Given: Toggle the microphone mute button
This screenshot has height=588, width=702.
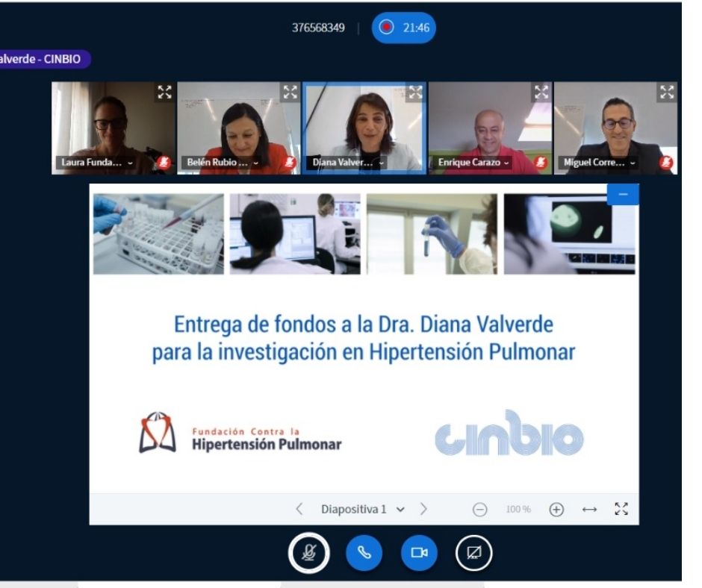Looking at the screenshot, I should (x=309, y=553).
